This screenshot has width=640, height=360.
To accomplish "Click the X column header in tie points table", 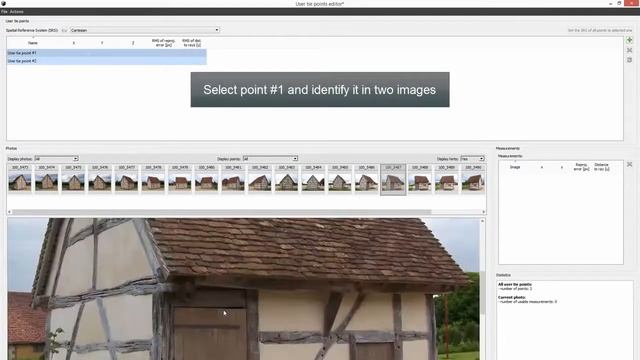I will click(73, 43).
